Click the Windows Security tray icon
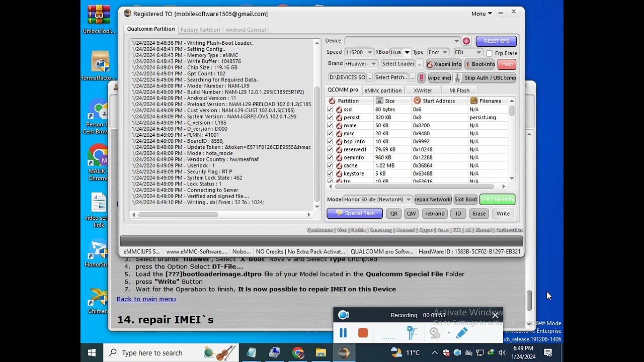644x362 pixels. click(x=446, y=352)
